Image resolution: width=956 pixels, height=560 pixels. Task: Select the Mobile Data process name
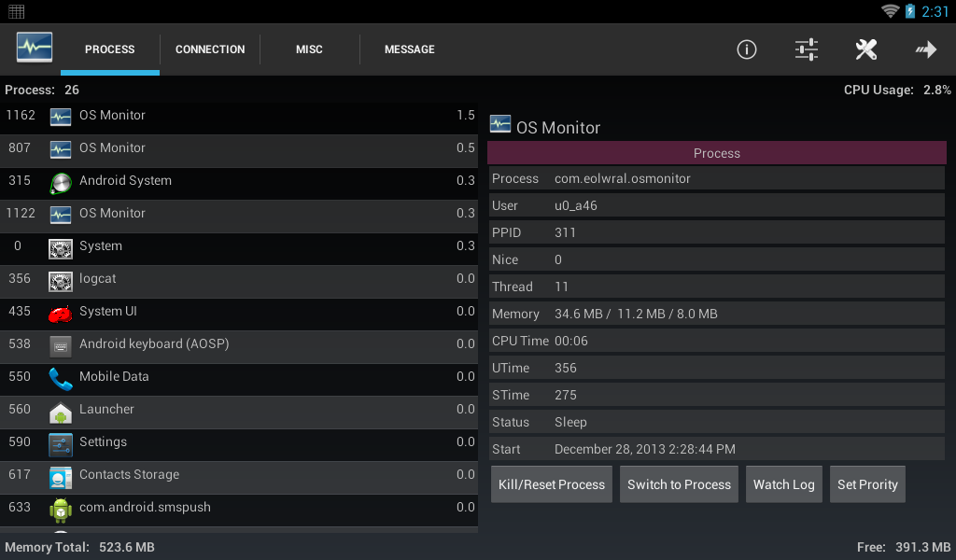coord(114,376)
